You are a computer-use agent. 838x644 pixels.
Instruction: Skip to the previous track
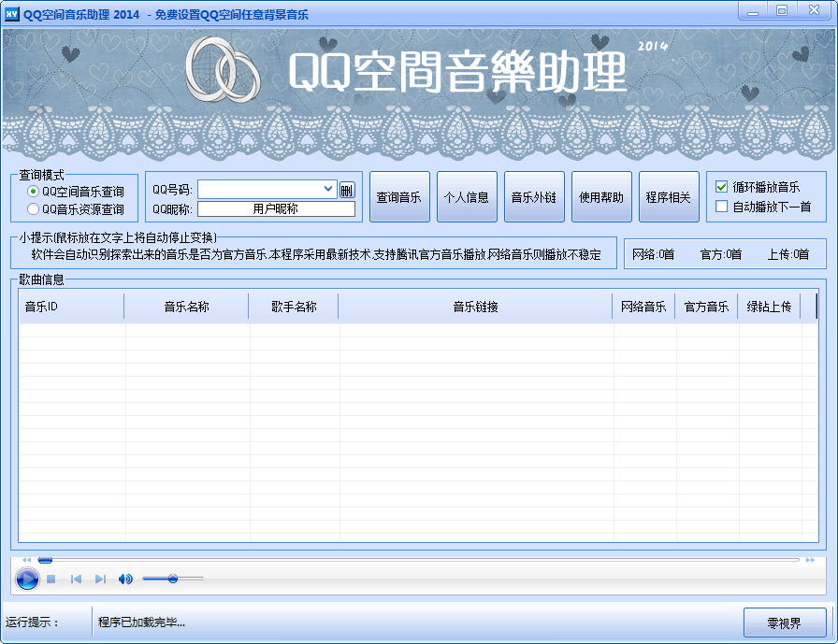click(76, 579)
